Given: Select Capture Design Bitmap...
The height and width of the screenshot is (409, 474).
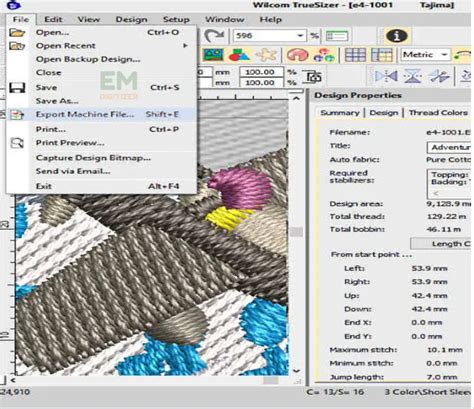Looking at the screenshot, I should click(x=101, y=158).
